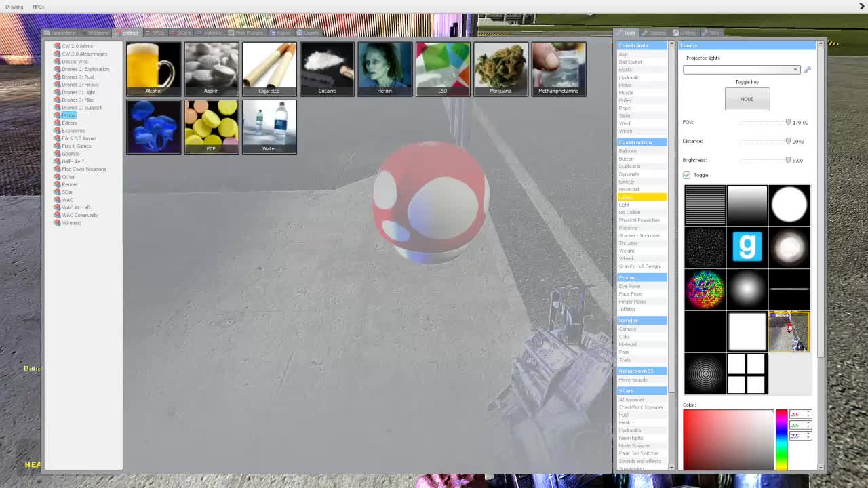Spawn the Methamphetamine entity
This screenshot has width=868, height=488.
558,68
